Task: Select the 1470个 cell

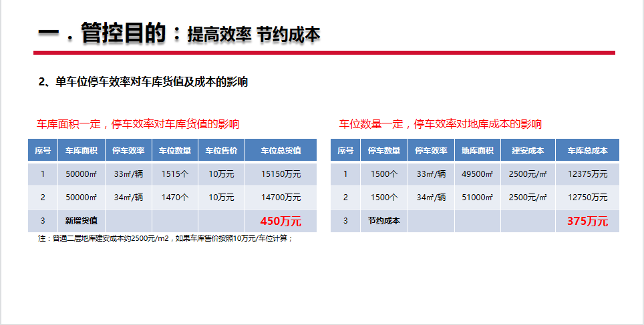Action: (175, 198)
